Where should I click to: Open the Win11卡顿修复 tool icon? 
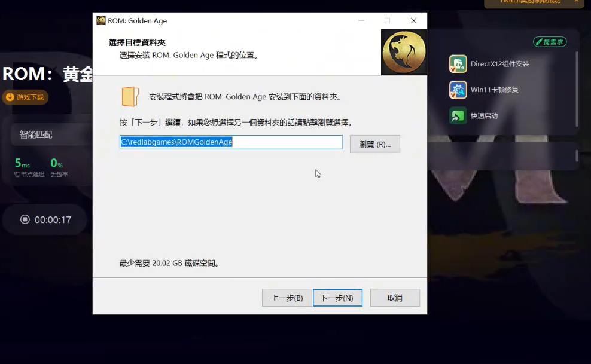(458, 90)
